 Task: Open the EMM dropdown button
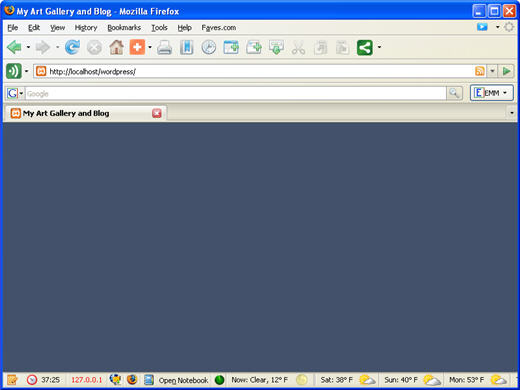tap(491, 93)
